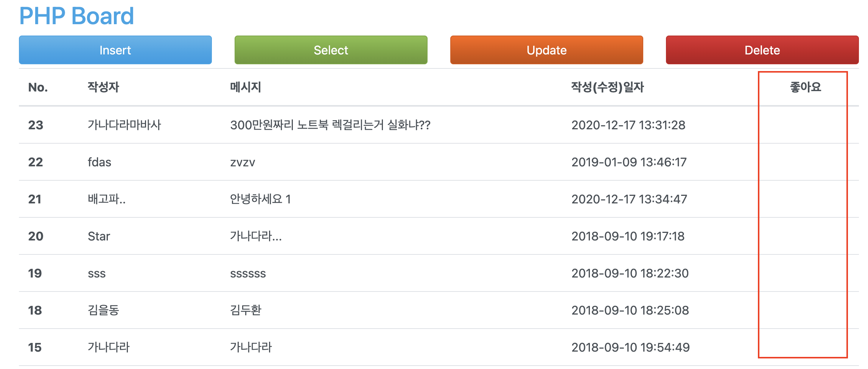Click the No. column header
Image resolution: width=868 pixels, height=369 pixels.
pyautogui.click(x=38, y=87)
